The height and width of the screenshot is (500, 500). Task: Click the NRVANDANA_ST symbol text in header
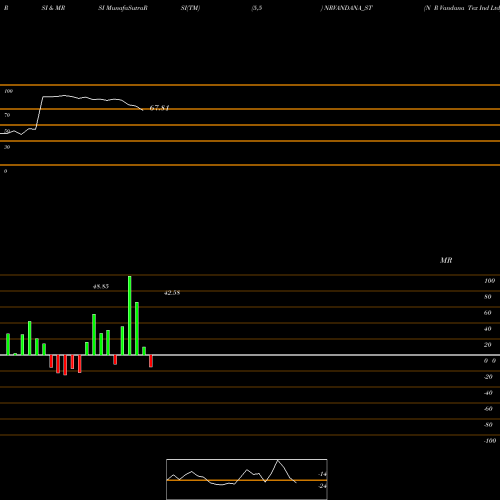pos(348,8)
